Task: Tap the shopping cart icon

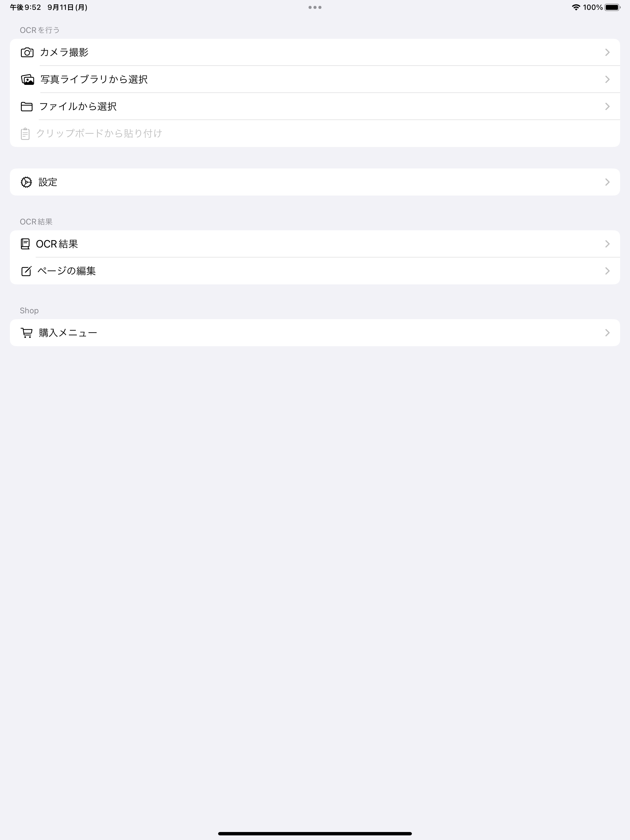Action: tap(26, 333)
